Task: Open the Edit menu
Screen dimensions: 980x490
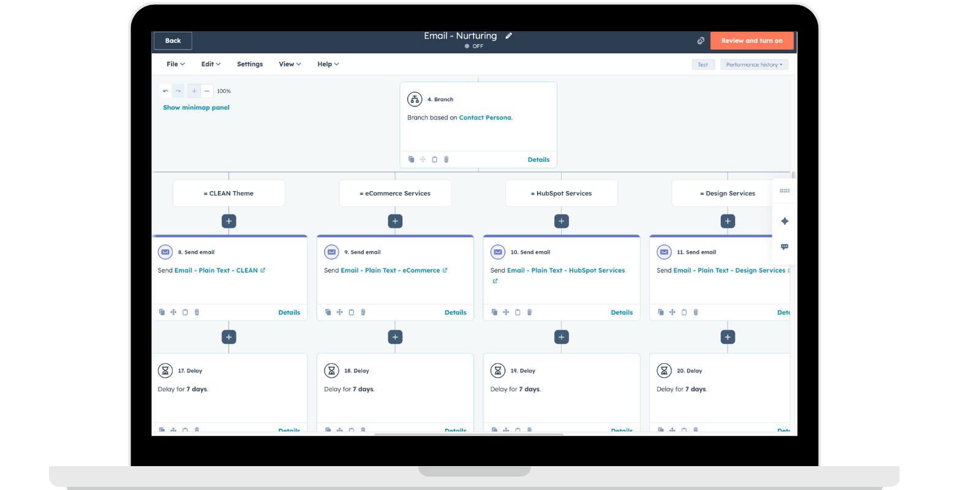Action: tap(211, 64)
